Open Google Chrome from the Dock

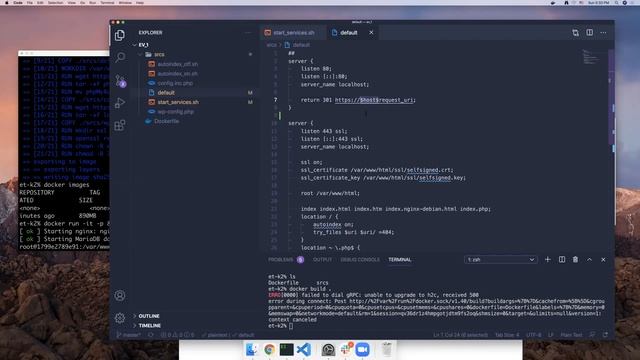point(269,350)
